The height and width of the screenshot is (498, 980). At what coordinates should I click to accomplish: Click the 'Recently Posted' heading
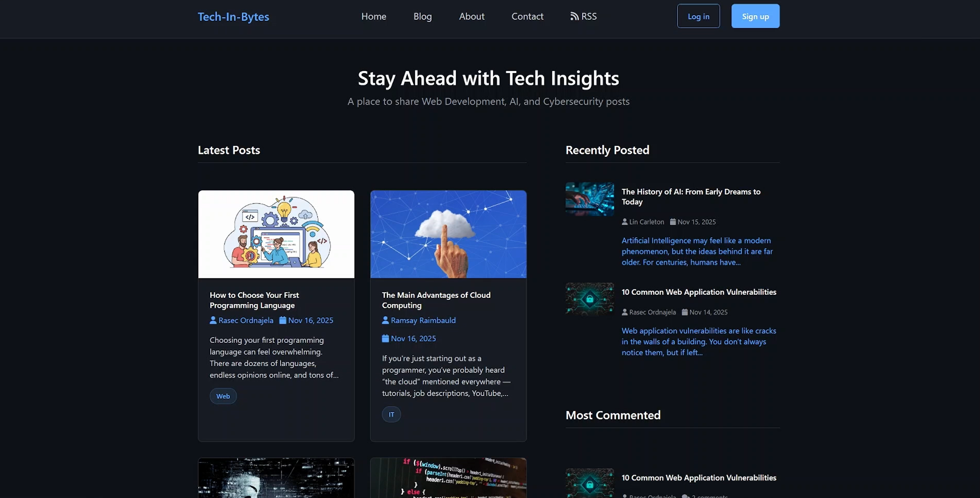pos(607,150)
